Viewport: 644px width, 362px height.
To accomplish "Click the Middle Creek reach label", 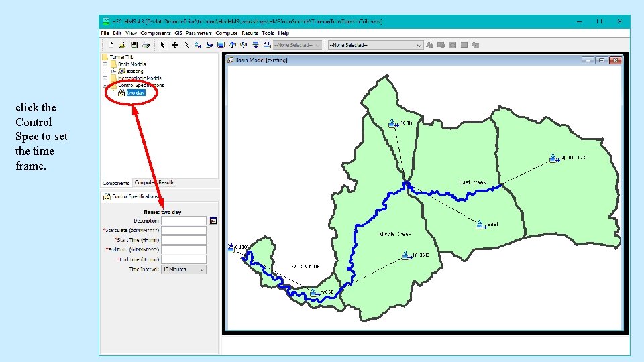I will (395, 234).
